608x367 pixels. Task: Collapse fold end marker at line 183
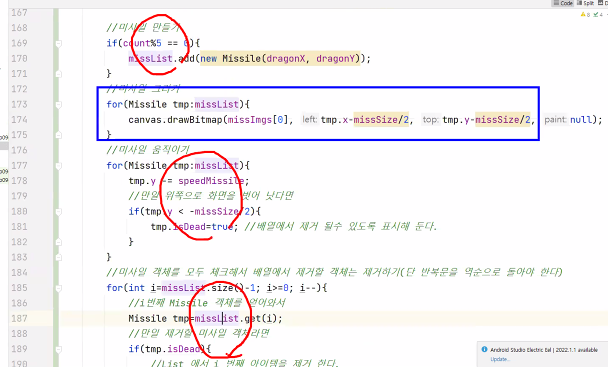tap(58, 257)
